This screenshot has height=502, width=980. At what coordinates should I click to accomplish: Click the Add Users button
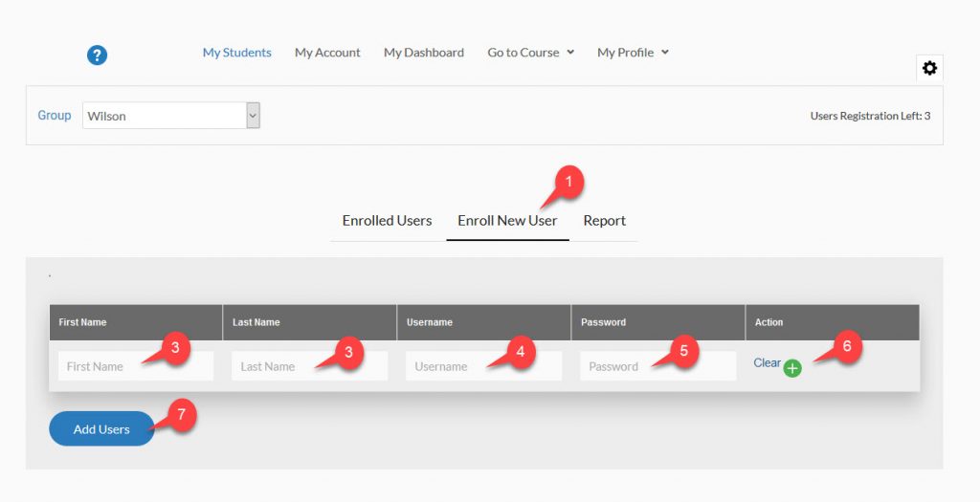(x=101, y=429)
